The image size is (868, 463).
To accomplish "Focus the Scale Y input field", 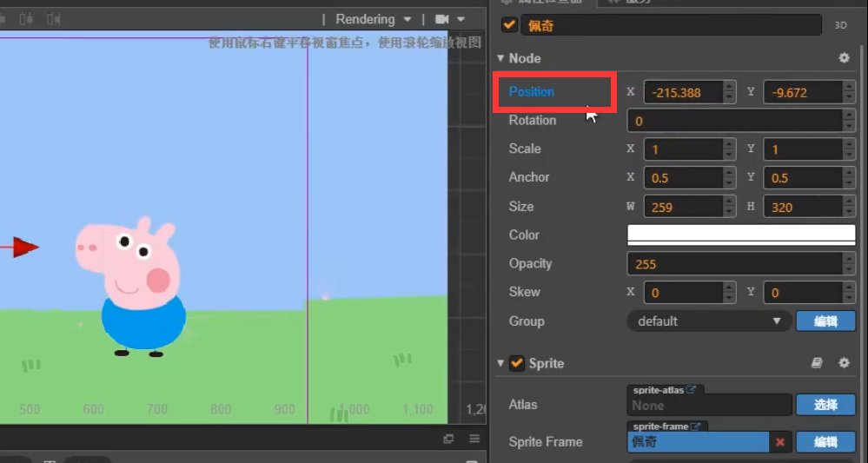I will [x=803, y=149].
